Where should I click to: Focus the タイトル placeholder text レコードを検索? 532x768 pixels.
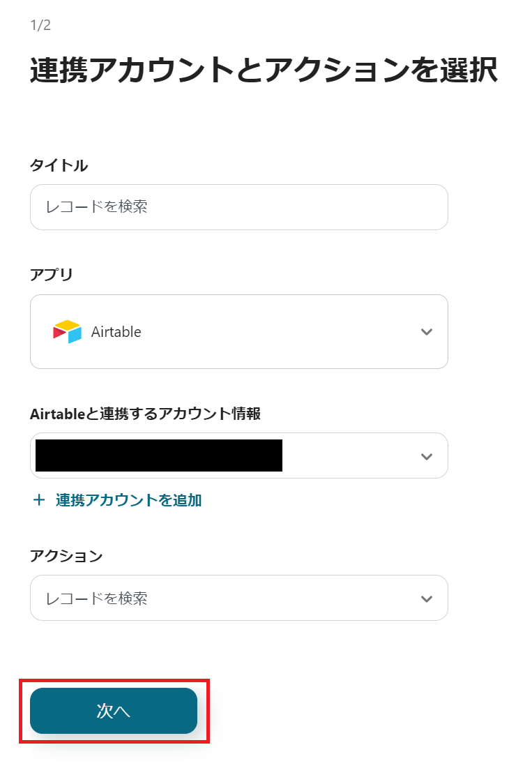[96, 207]
